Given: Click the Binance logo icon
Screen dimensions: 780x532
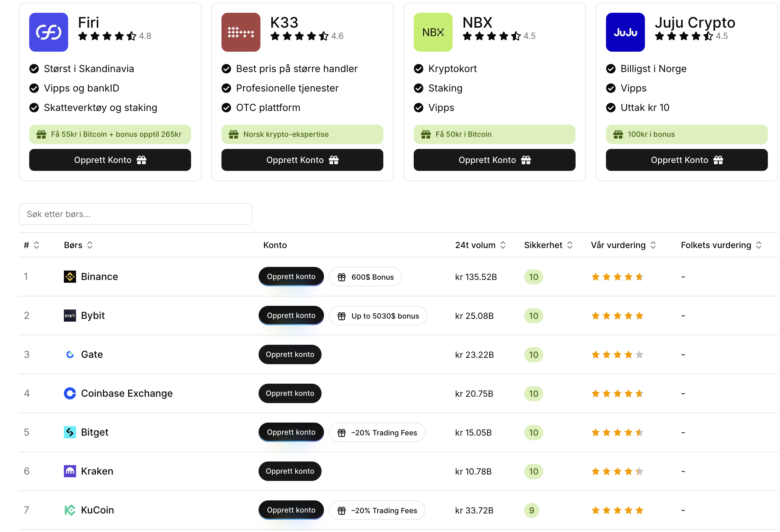Looking at the screenshot, I should 70,277.
